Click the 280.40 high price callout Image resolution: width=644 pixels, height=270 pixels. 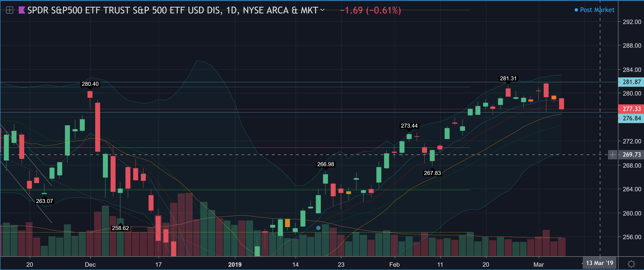[x=90, y=84]
